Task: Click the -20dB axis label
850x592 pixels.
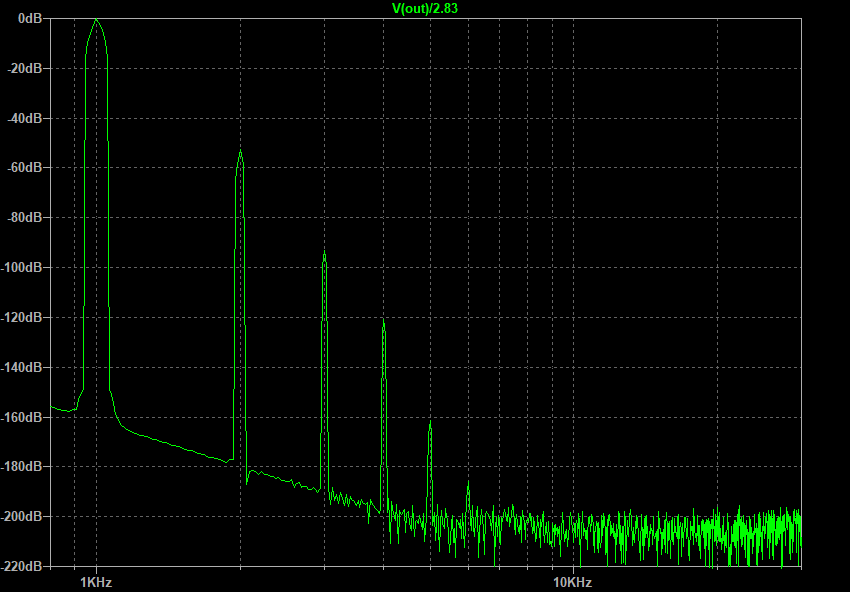Action: tap(25, 68)
